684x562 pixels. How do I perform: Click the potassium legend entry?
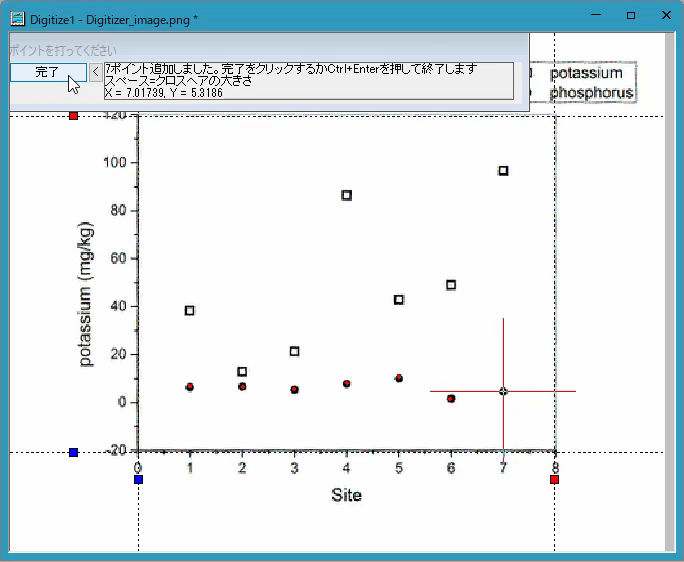586,73
